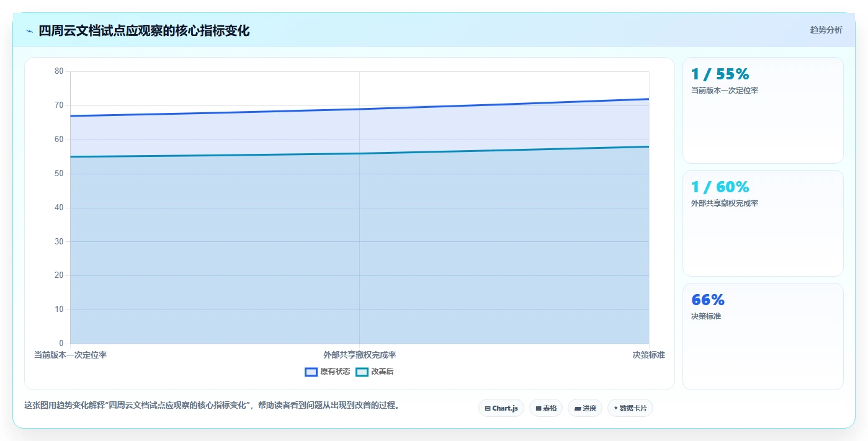Image resolution: width=868 pixels, height=441 pixels.
Task: Click card label 决策标准 under 66%
Action: coord(706,316)
